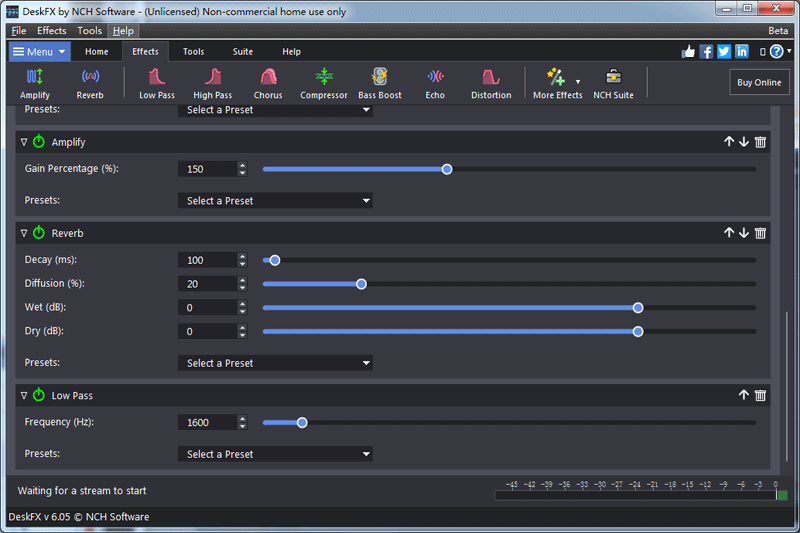
Task: Open the NCH Suite toolbox
Action: coord(613,84)
